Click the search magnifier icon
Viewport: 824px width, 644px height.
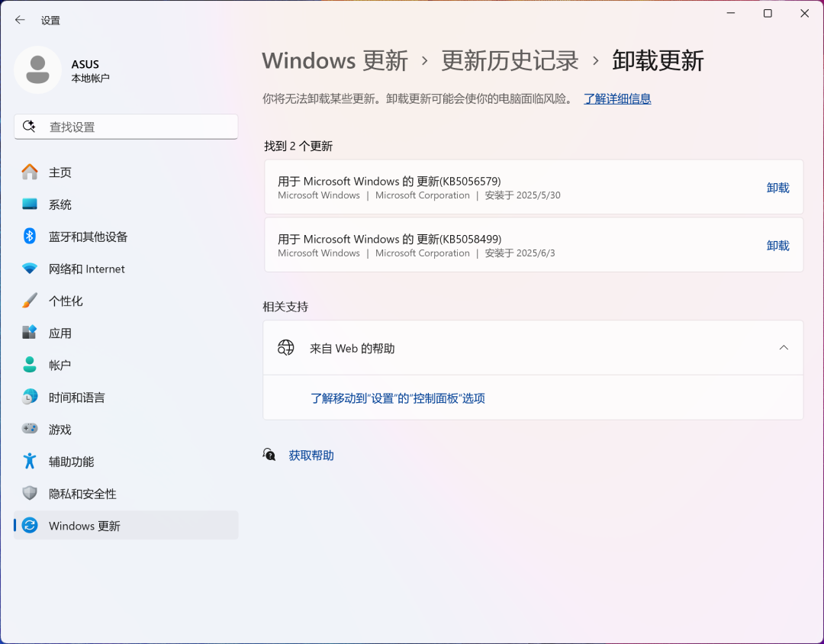tap(29, 126)
